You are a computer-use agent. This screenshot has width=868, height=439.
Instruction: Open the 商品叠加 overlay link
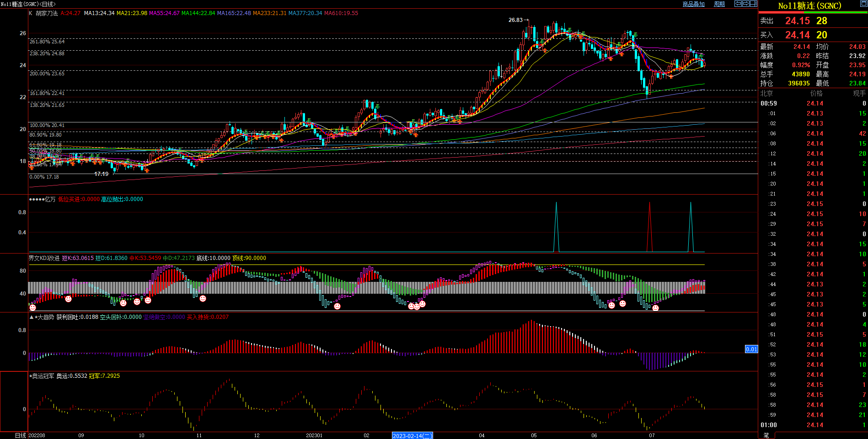pyautogui.click(x=693, y=4)
